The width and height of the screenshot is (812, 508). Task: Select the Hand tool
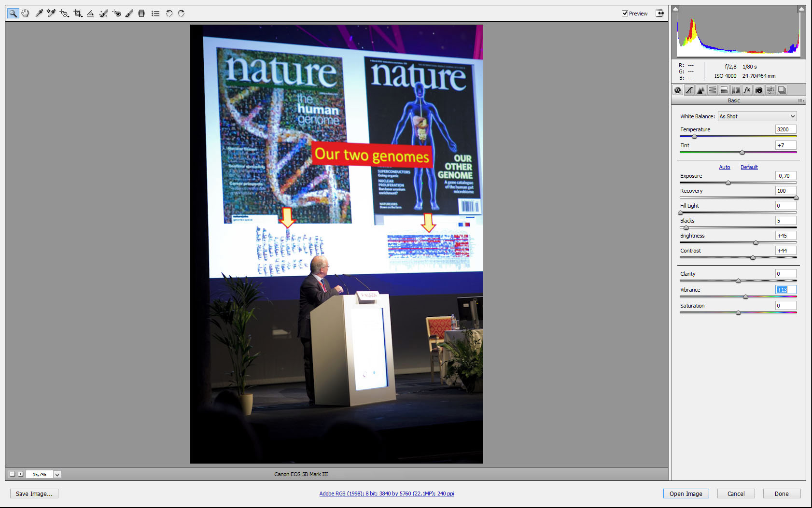[26, 14]
